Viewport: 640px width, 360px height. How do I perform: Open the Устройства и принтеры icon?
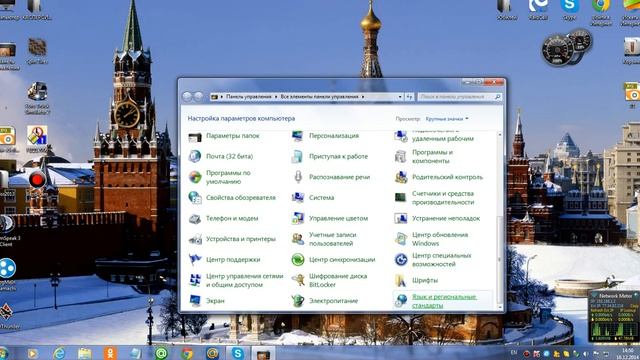195,239
